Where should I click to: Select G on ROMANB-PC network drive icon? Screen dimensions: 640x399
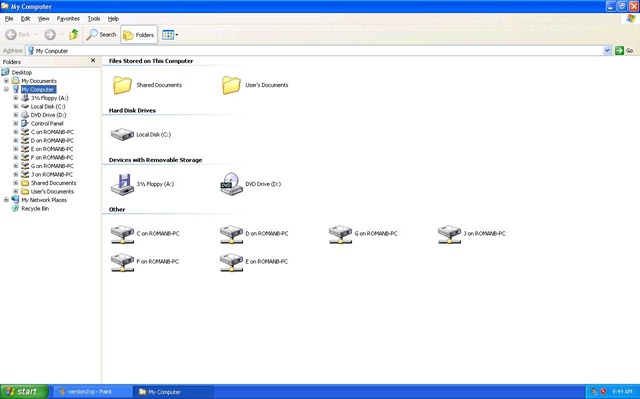(340, 234)
